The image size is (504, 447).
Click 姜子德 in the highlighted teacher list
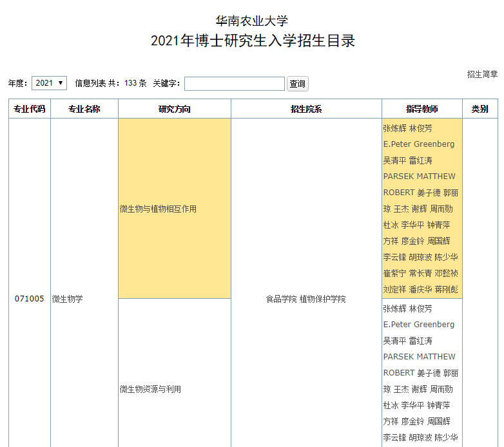tap(429, 193)
